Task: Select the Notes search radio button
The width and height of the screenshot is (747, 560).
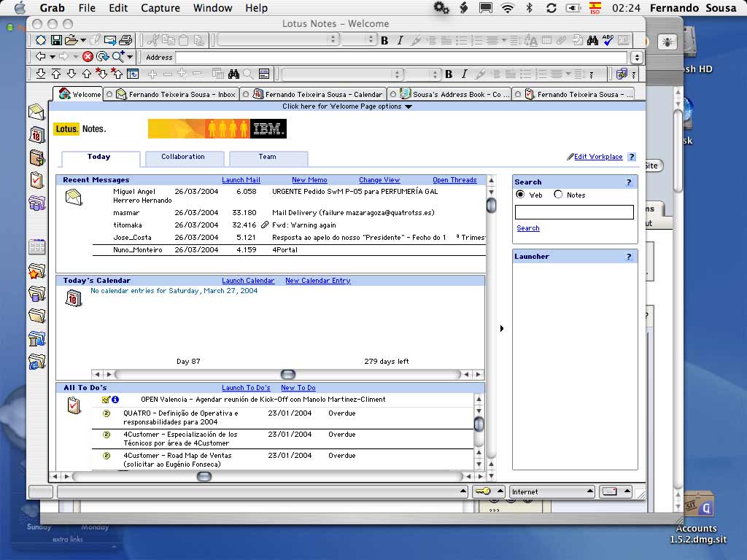Action: coord(558,194)
